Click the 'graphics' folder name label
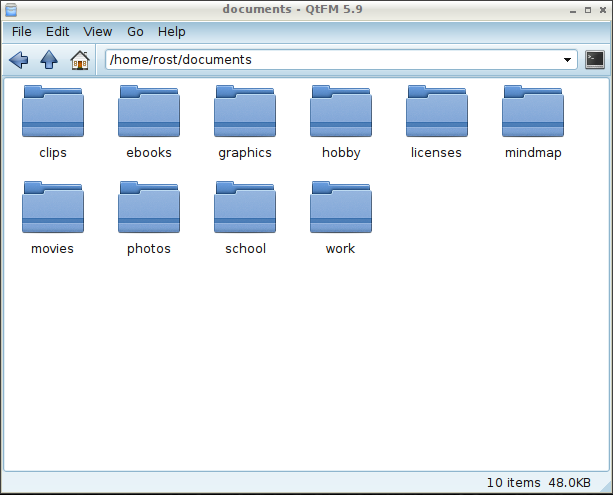The width and height of the screenshot is (613, 495). (245, 153)
